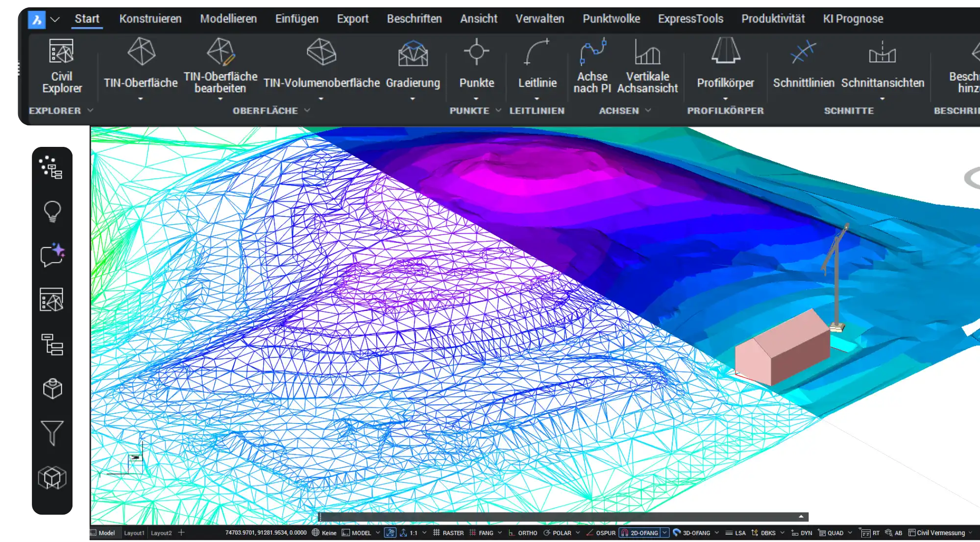Switch to the Layout2 tab

161,533
